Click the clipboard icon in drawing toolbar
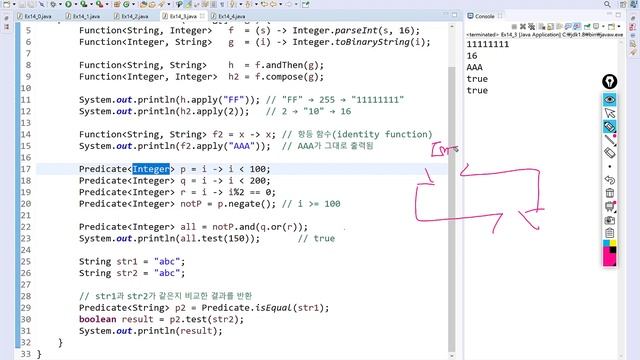The width and height of the screenshot is (640, 360). coord(609,233)
